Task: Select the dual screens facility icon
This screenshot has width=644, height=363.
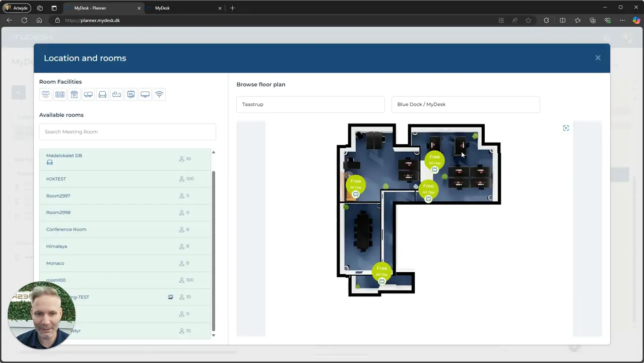Action: tap(88, 94)
